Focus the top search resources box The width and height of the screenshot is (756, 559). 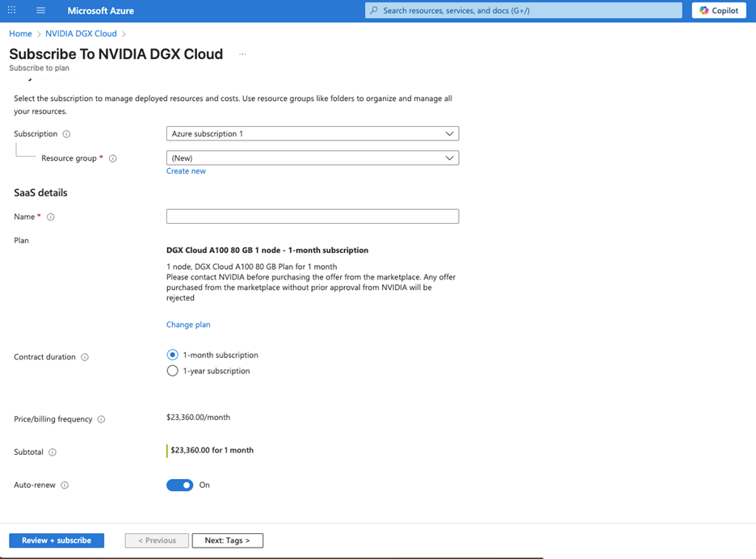[x=523, y=11]
